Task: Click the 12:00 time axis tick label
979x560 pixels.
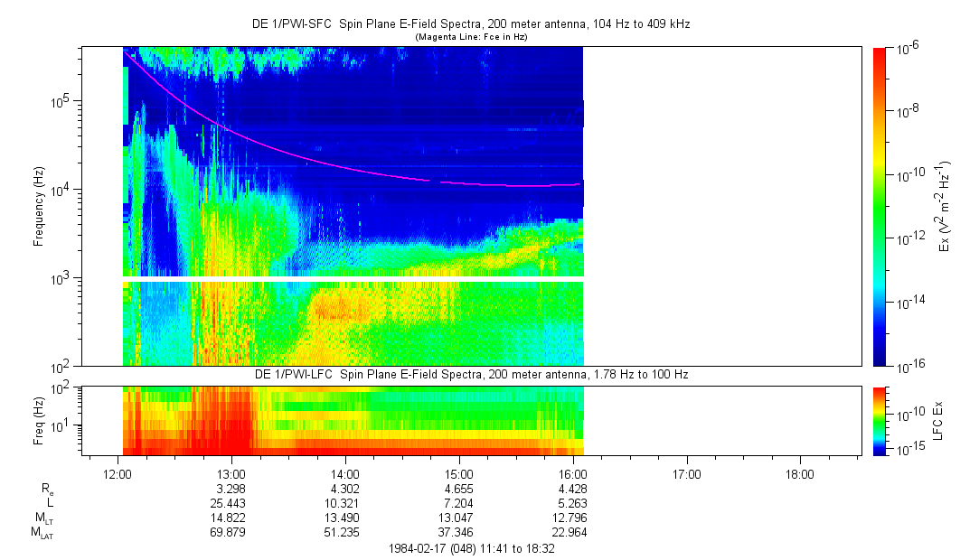Action: (118, 474)
